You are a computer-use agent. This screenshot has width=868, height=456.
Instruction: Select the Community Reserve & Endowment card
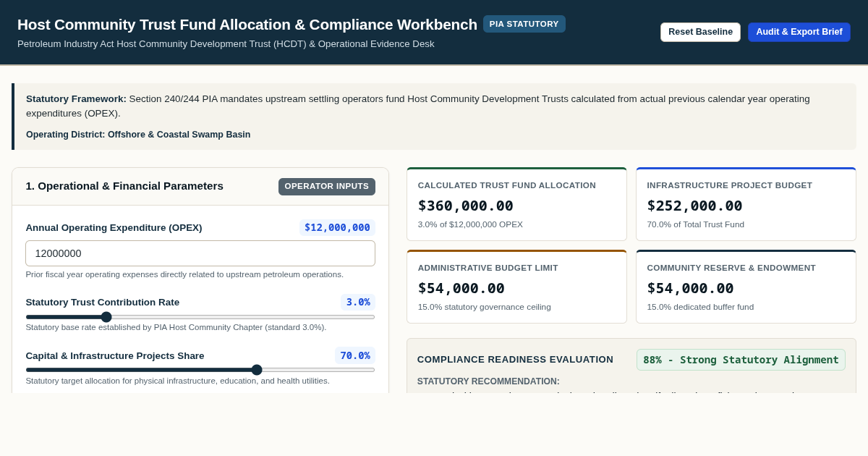coord(746,287)
